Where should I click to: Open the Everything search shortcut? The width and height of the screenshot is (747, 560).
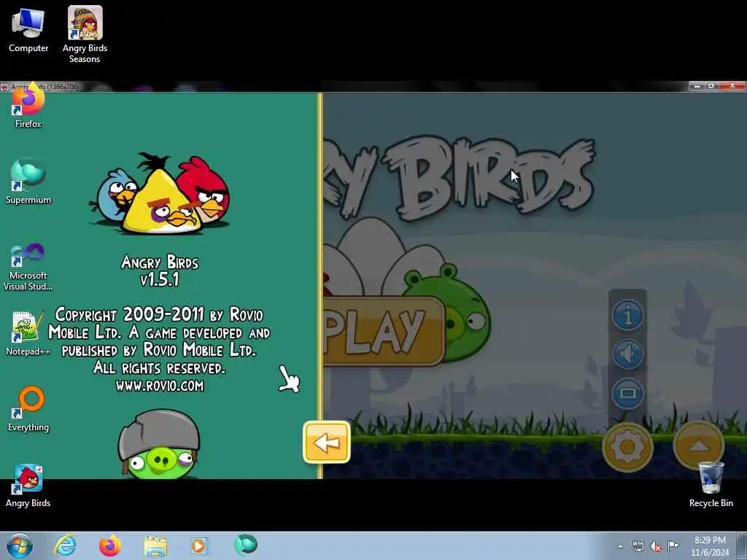28,409
